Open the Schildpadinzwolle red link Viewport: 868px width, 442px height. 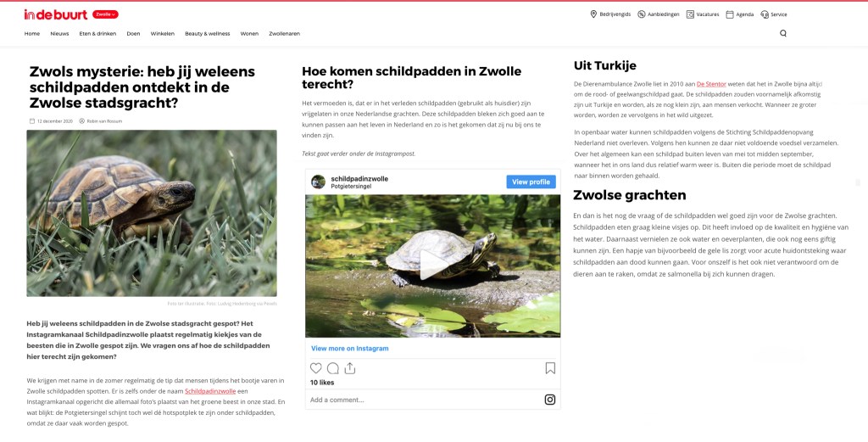click(210, 391)
